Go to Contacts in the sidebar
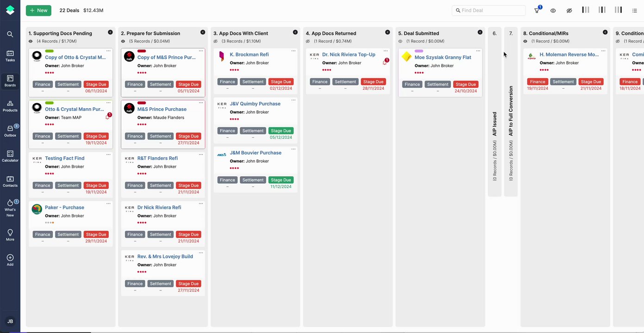The width and height of the screenshot is (644, 333). (10, 181)
